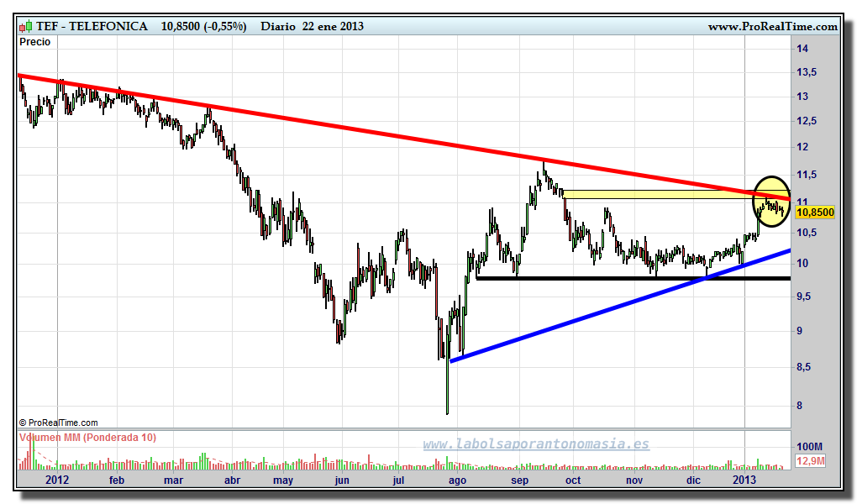Open the www.labolsaporantonomasia.es watermark link

535,444
